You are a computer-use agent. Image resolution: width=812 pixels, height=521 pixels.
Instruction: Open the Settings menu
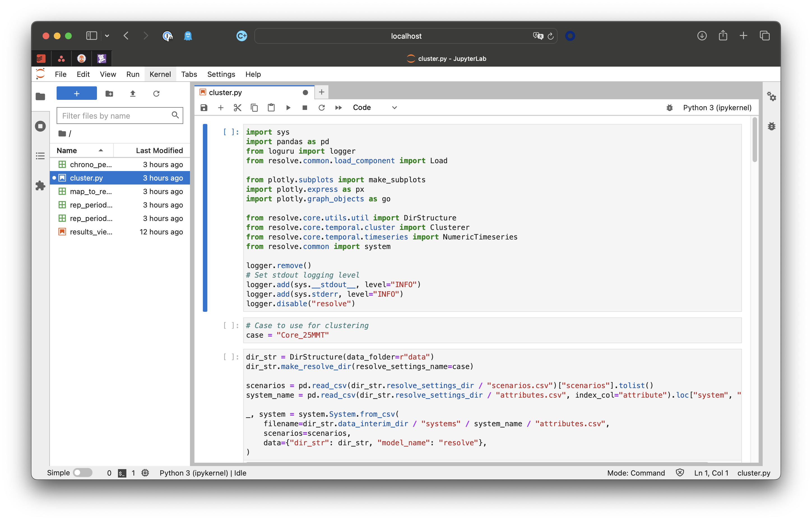pos(221,74)
